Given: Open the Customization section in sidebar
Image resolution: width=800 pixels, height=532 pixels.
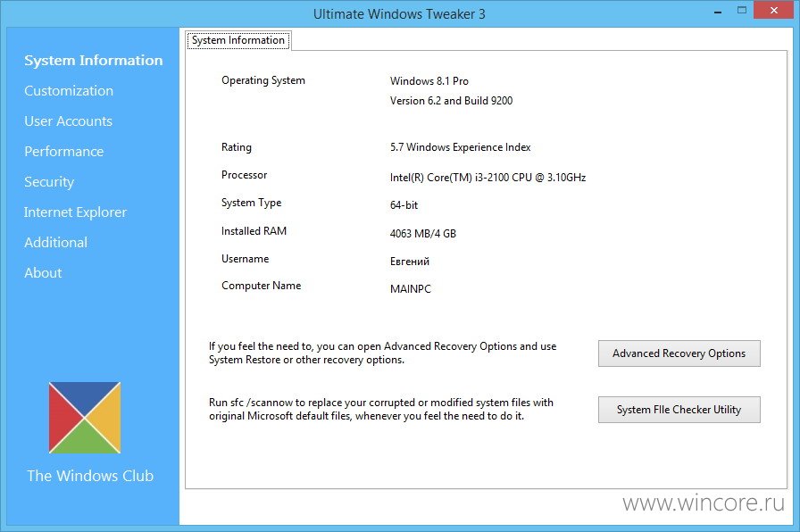Looking at the screenshot, I should click(69, 91).
